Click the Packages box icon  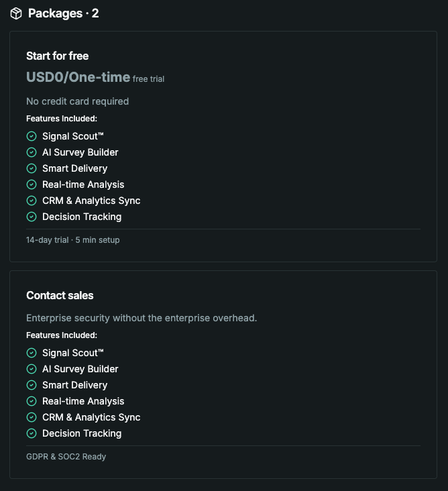coord(16,13)
